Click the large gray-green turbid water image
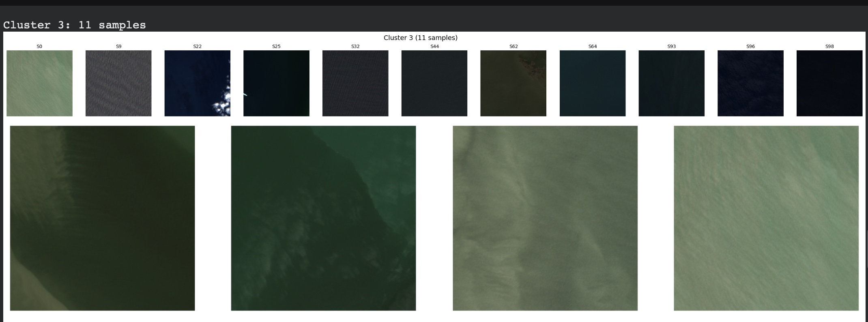The image size is (868, 322). click(545, 218)
